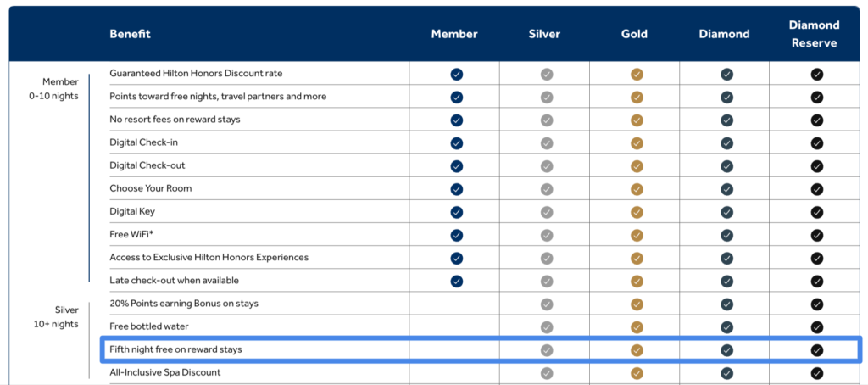Click Gold checkmark in Free bottled water row
Viewport: 868px width, 385px height.
tap(637, 327)
